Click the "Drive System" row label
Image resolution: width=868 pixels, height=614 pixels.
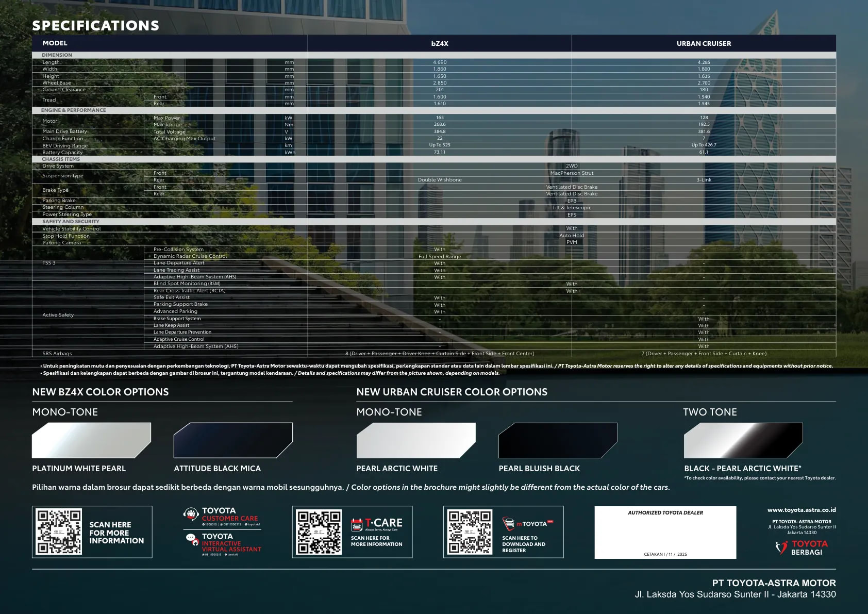(58, 166)
